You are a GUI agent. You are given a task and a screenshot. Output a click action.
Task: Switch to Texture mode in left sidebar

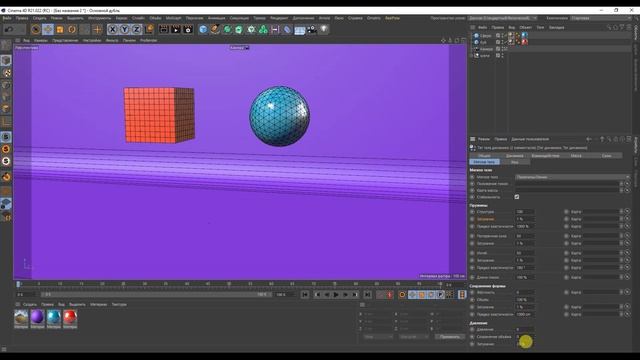point(6,73)
